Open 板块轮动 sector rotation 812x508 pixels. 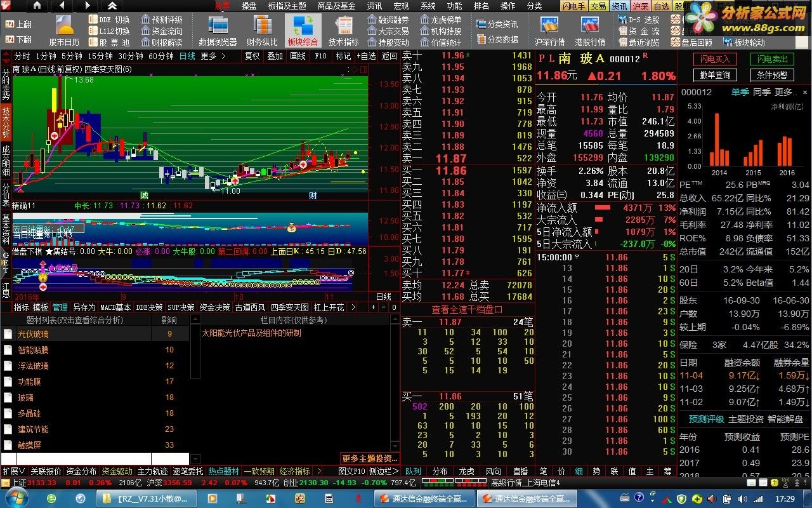743,43
